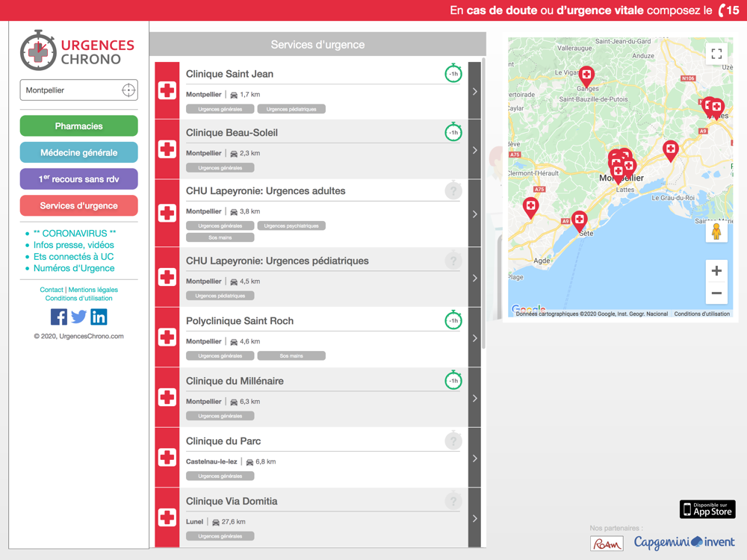Click the map marker near Sète
Image resolution: width=747 pixels, height=560 pixels.
point(579,220)
